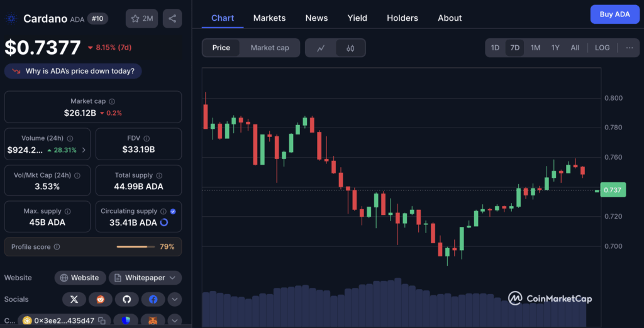The image size is (644, 328).
Task: Set chart range to All
Action: coord(575,48)
